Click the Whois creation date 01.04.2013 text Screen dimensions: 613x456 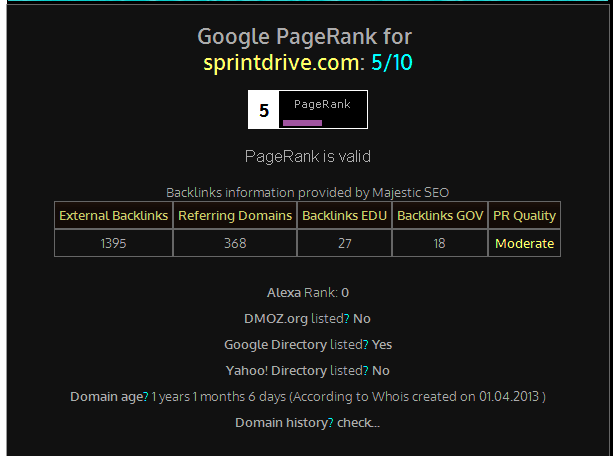coord(509,397)
